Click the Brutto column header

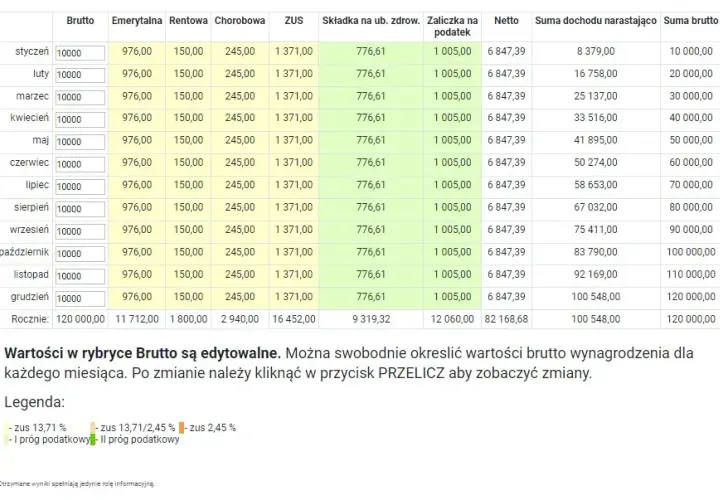click(80, 21)
